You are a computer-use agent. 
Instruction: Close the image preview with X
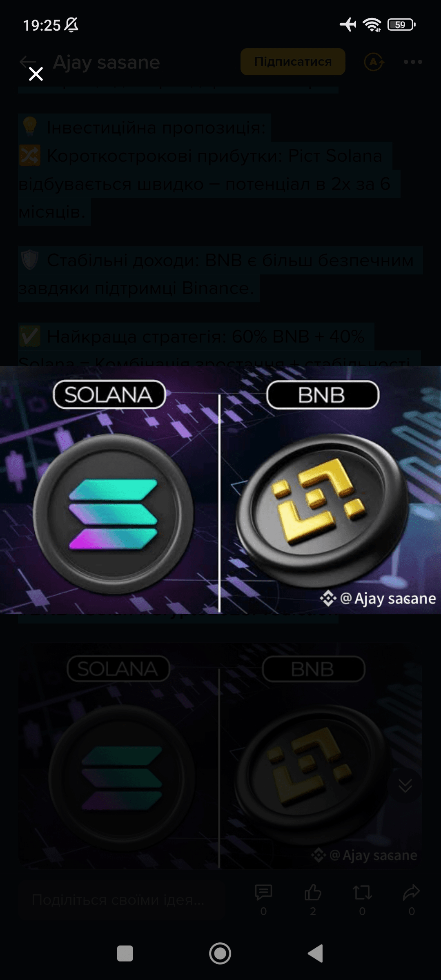(x=36, y=74)
